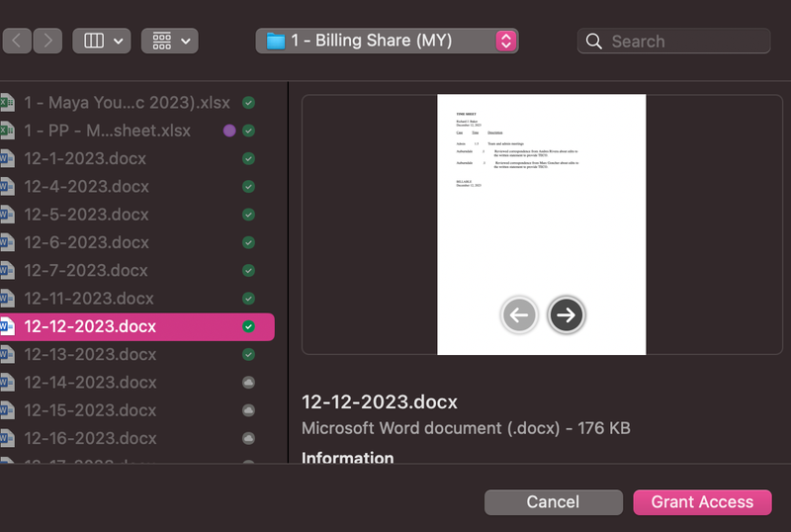Click the document preview thumbnail
This screenshot has height=532, width=791.
pyautogui.click(x=541, y=224)
